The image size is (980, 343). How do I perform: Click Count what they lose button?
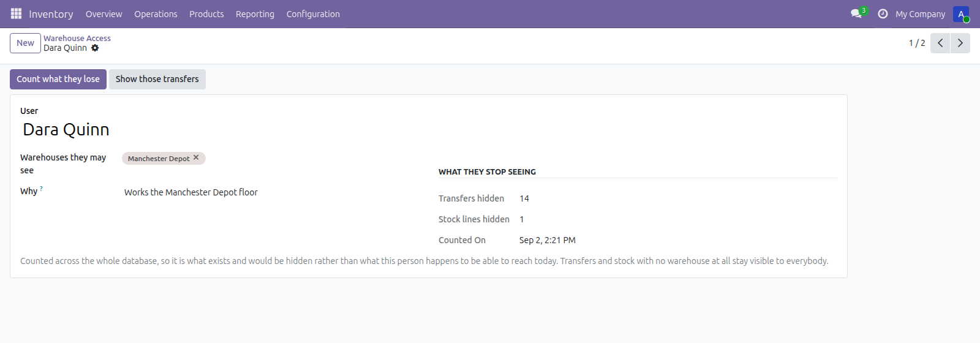click(58, 79)
